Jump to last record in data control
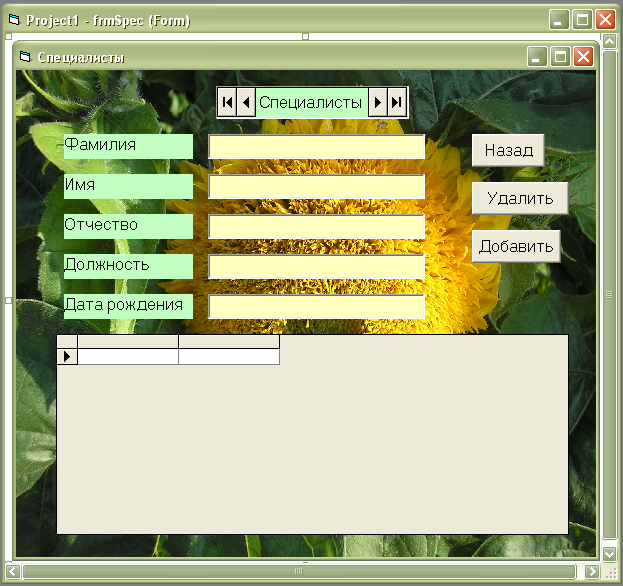623x586 pixels. coord(397,103)
